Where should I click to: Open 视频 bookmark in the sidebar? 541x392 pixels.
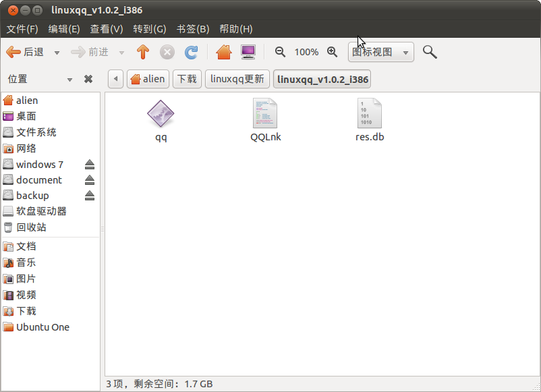[x=51, y=295]
